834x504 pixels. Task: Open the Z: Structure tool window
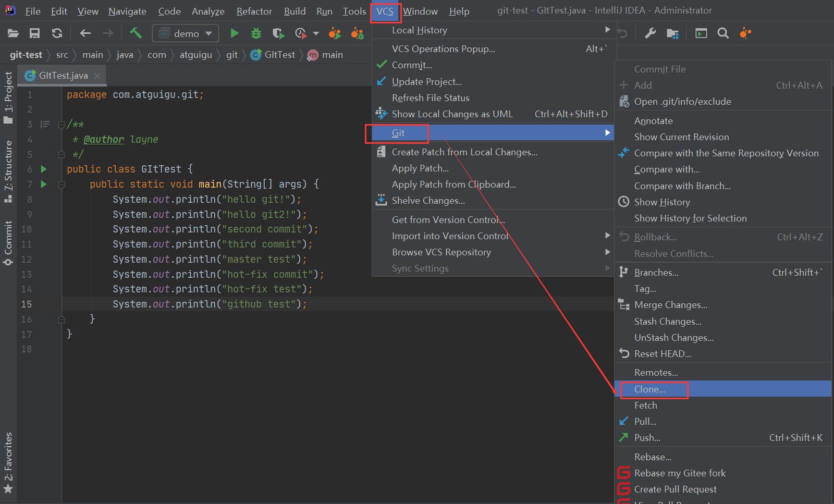coord(8,171)
